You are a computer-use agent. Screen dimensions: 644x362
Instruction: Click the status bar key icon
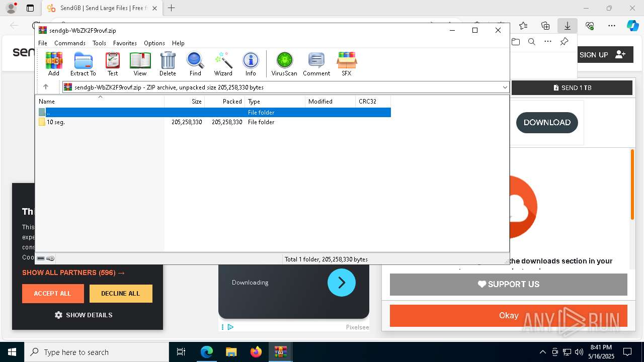[50, 258]
